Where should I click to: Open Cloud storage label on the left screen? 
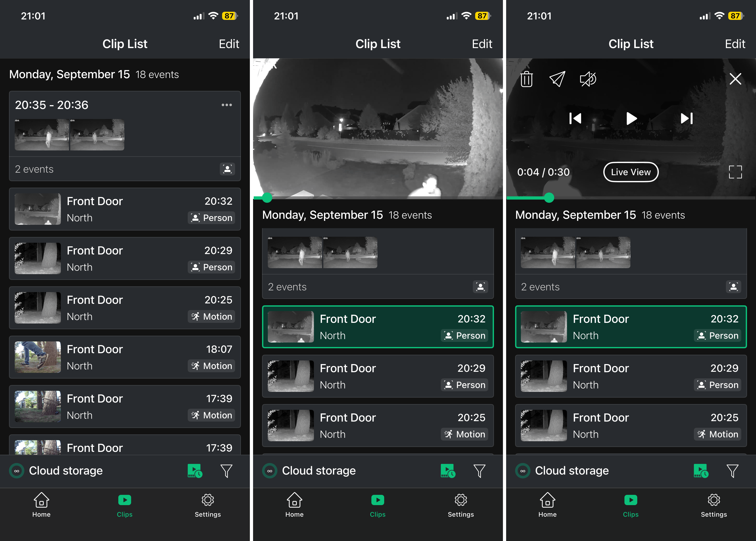[x=66, y=471]
